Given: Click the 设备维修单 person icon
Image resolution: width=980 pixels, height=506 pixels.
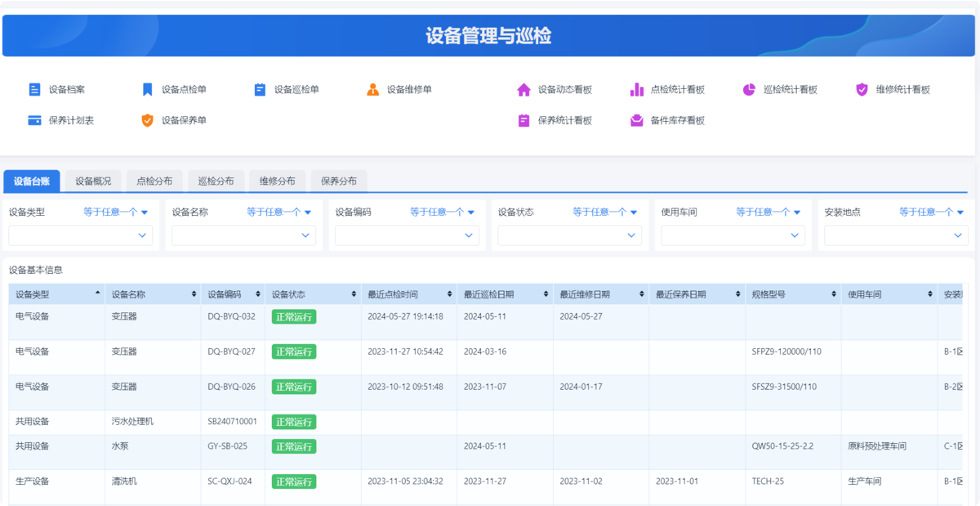Looking at the screenshot, I should coord(372,90).
